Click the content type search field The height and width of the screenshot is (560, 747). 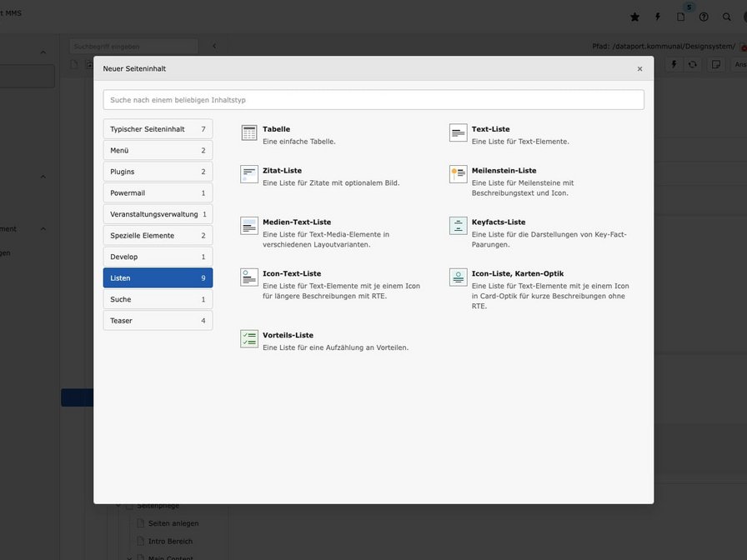(373, 100)
